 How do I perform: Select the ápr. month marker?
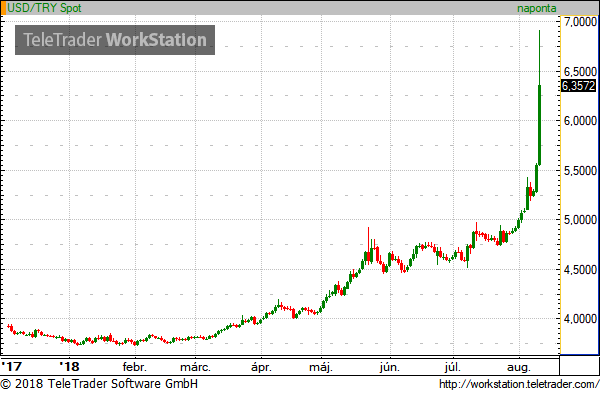261,367
